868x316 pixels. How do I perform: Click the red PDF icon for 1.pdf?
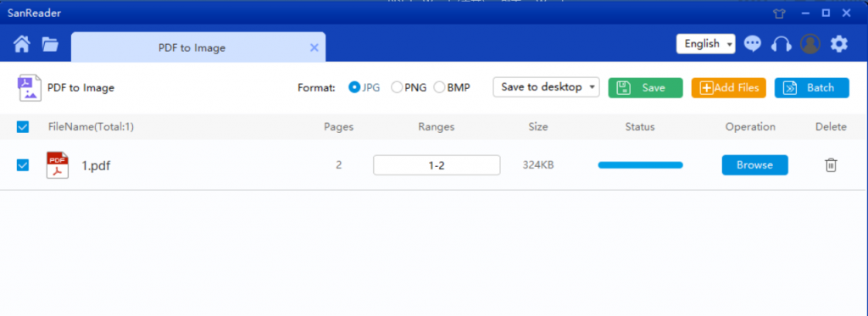coord(58,165)
